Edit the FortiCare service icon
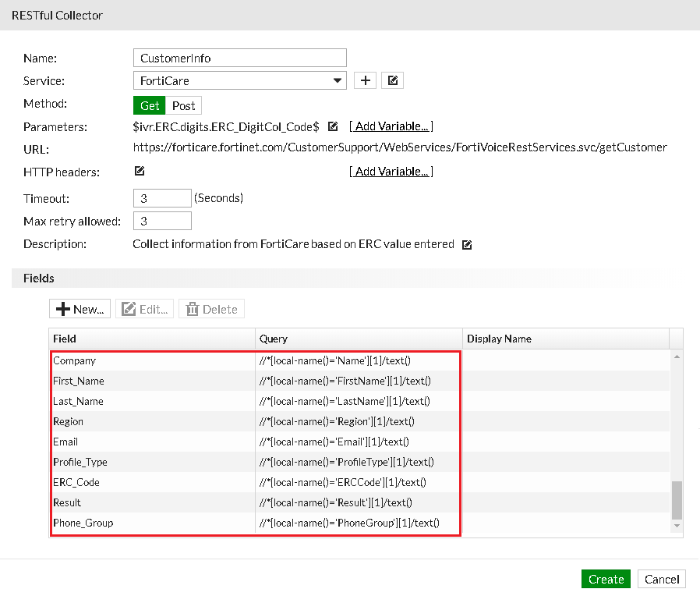This screenshot has height=596, width=700. click(392, 80)
